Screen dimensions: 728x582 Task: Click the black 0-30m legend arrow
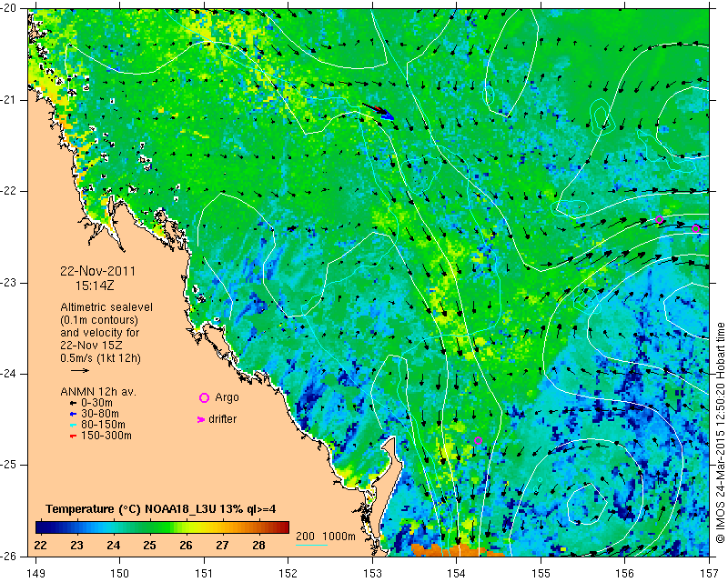(x=73, y=404)
